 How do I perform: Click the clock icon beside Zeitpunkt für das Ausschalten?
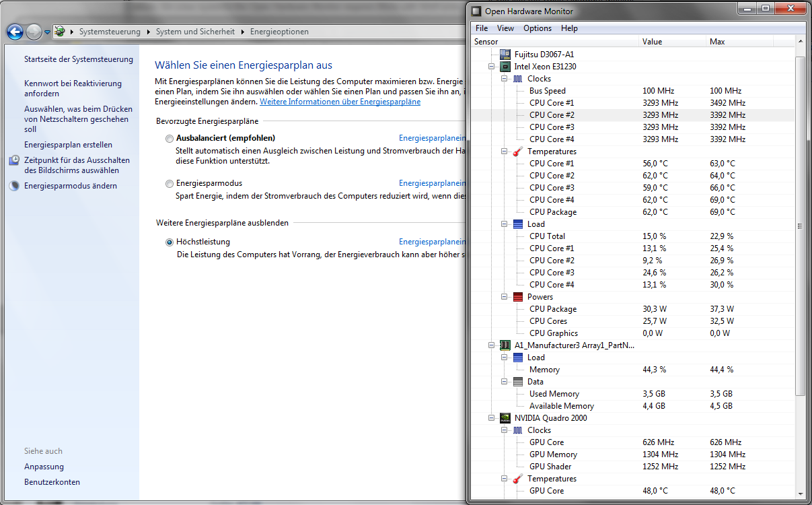click(15, 161)
